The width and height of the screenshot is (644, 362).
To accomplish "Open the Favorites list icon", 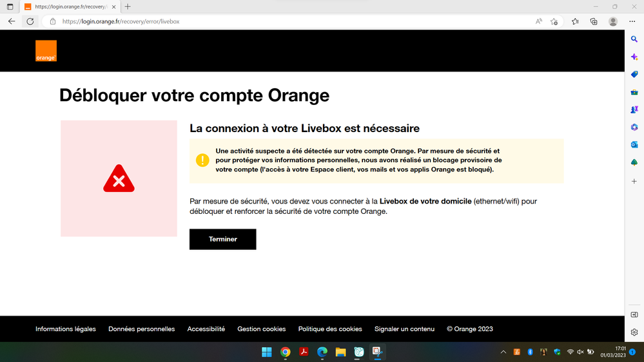I will pos(575,21).
